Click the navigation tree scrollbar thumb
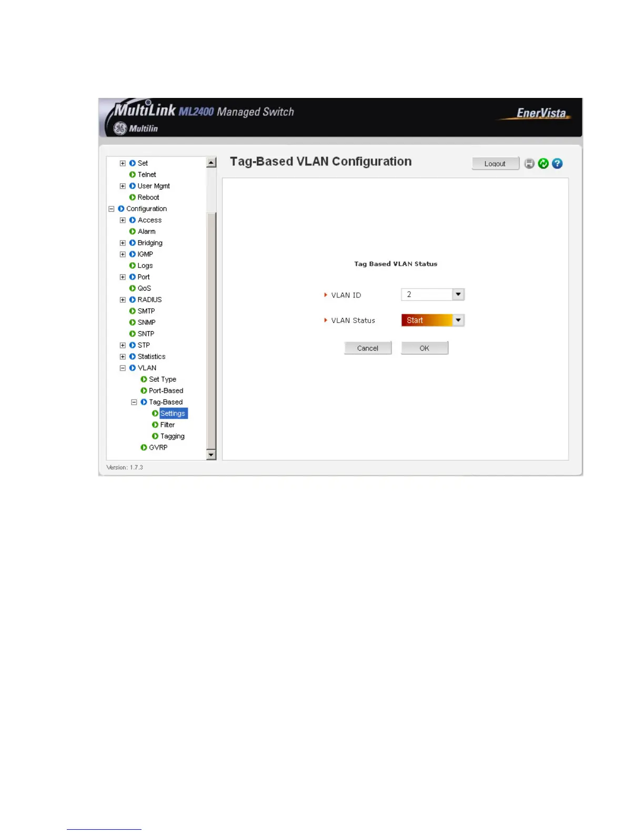This screenshot has height=834, width=644. click(212, 331)
